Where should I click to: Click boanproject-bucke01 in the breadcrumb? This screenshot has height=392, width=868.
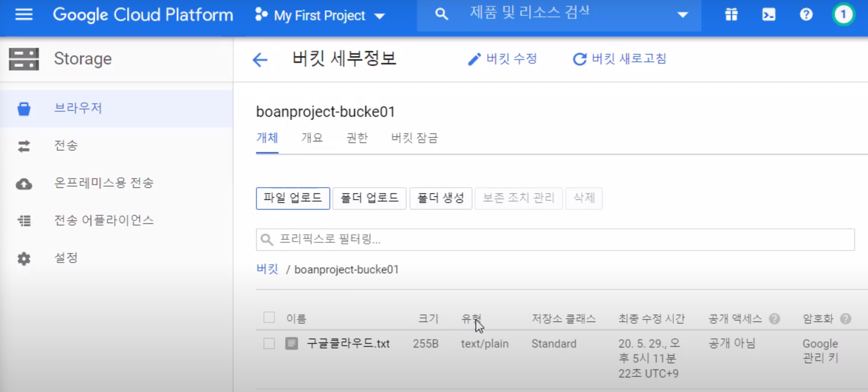pyautogui.click(x=346, y=270)
